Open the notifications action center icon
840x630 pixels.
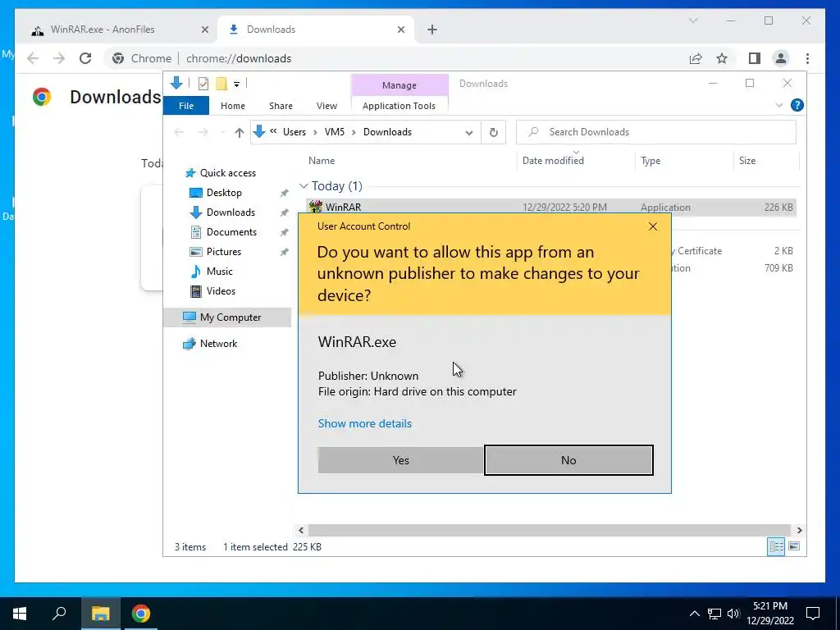tap(813, 614)
